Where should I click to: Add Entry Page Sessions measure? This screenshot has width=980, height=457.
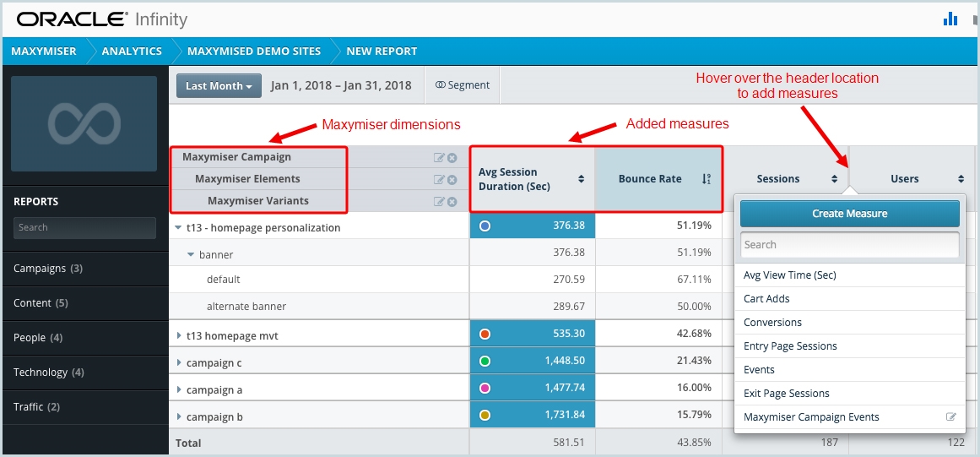pyautogui.click(x=850, y=346)
